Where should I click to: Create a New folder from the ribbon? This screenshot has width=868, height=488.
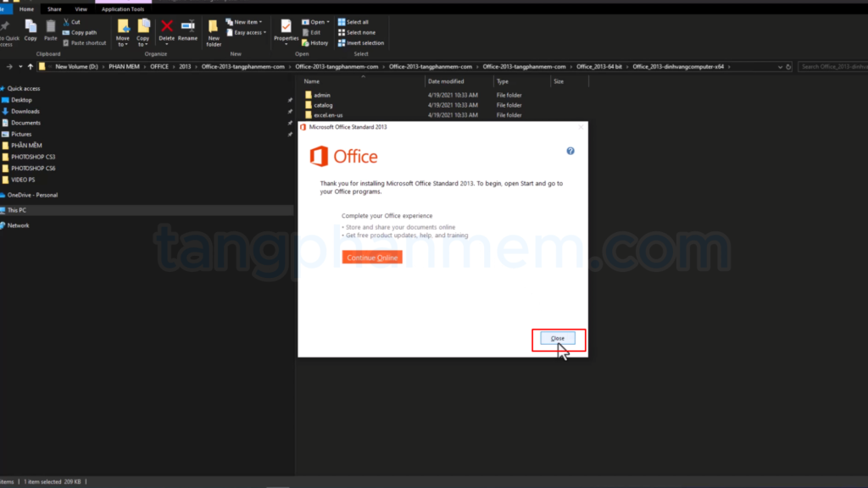214,33
